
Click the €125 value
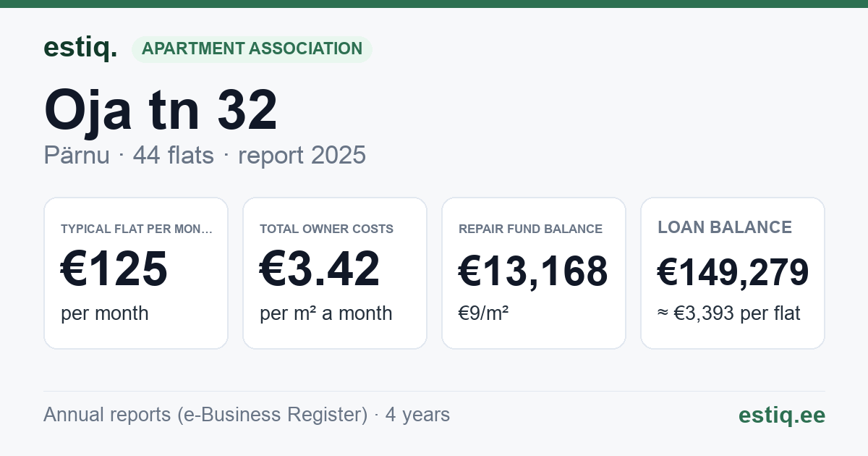tap(114, 269)
